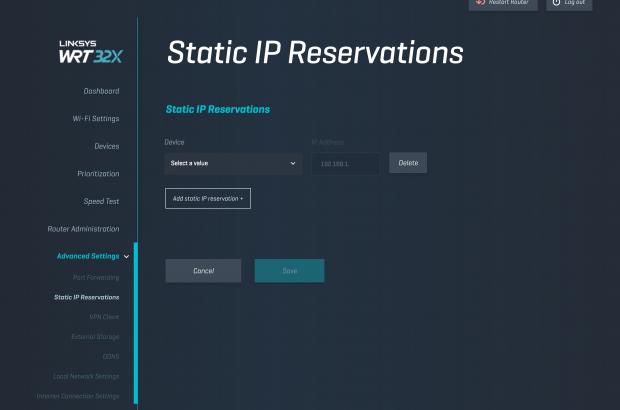Select Port Forwarding submenu item

click(x=96, y=277)
